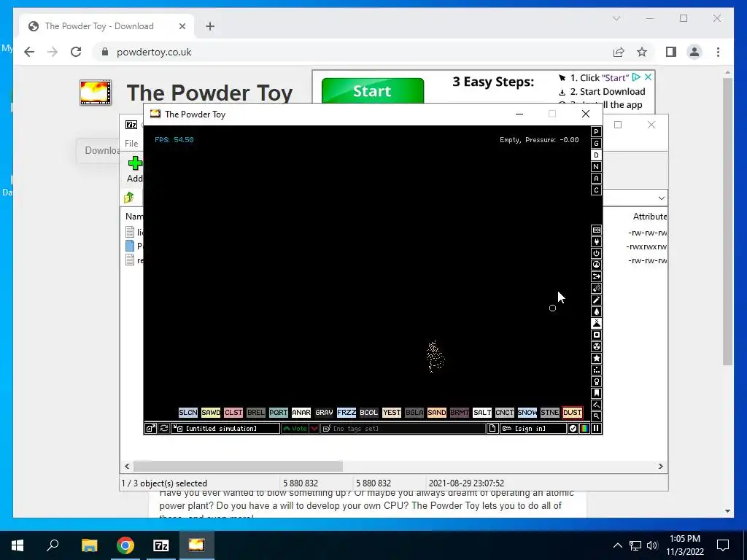The height and width of the screenshot is (560, 747).
Task: Open the Windows Start menu
Action: click(x=18, y=545)
